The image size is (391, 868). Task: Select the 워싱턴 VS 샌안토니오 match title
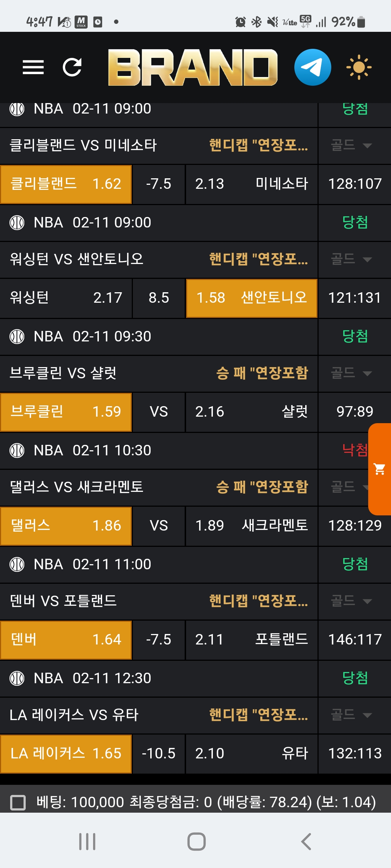(77, 259)
